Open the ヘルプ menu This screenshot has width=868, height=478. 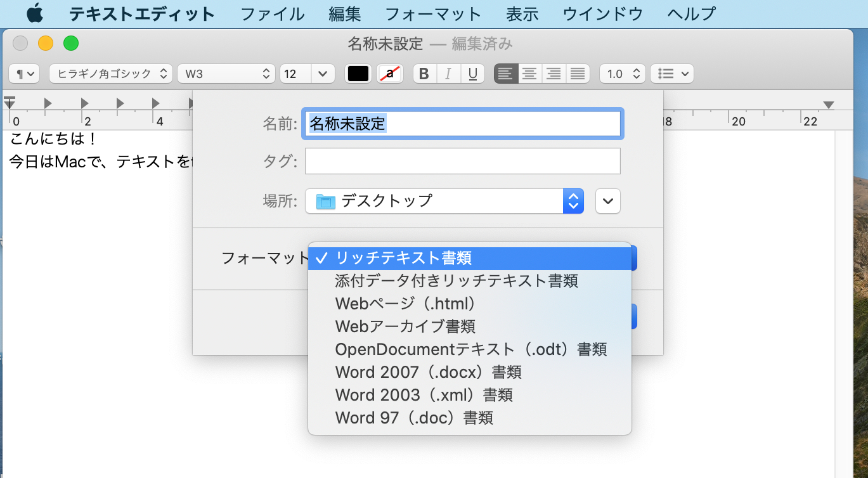pos(692,13)
